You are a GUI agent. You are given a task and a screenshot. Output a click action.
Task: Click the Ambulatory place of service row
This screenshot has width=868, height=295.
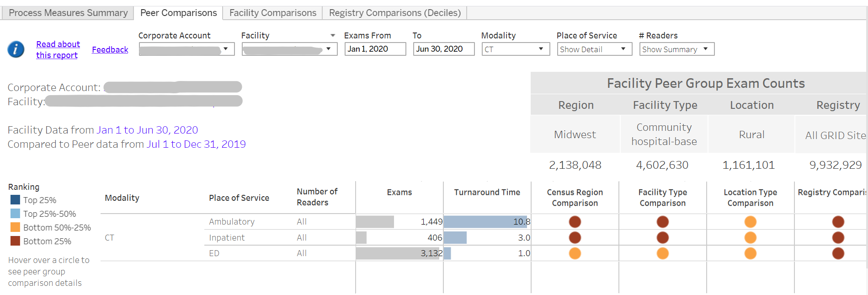[x=232, y=222]
